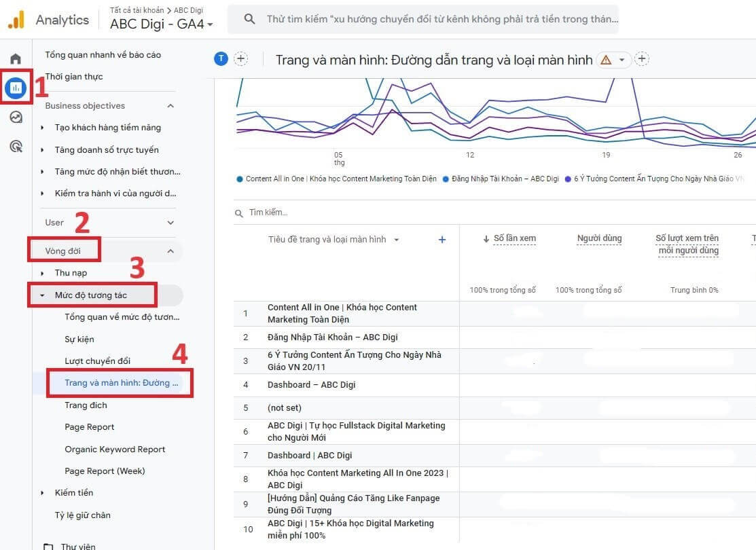The width and height of the screenshot is (756, 550).
Task: Collapse the Vòng đời section chevron
Action: coord(170,251)
